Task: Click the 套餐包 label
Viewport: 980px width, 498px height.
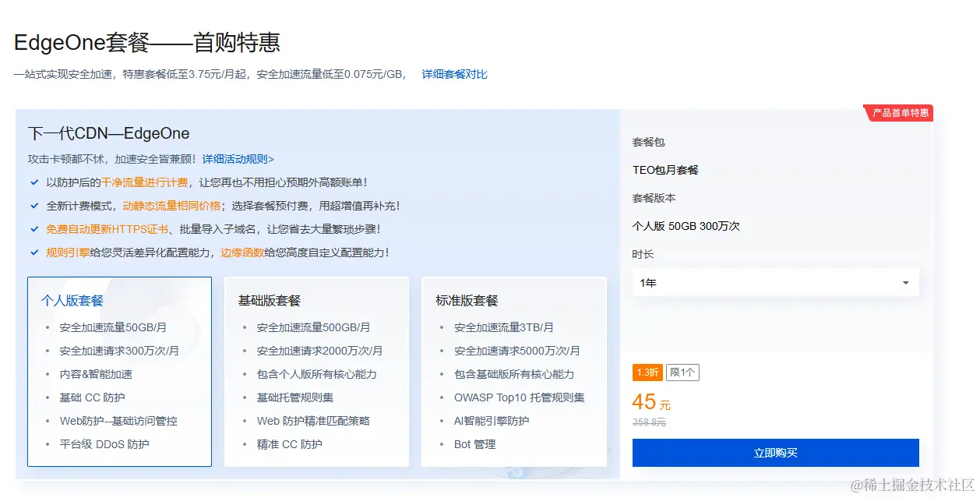Action: [x=648, y=142]
